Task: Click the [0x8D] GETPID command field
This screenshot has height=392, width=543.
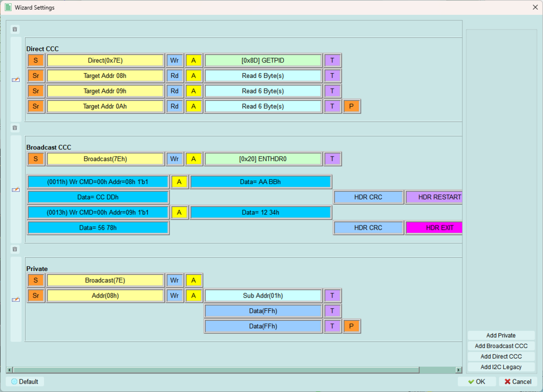Action: (x=263, y=60)
